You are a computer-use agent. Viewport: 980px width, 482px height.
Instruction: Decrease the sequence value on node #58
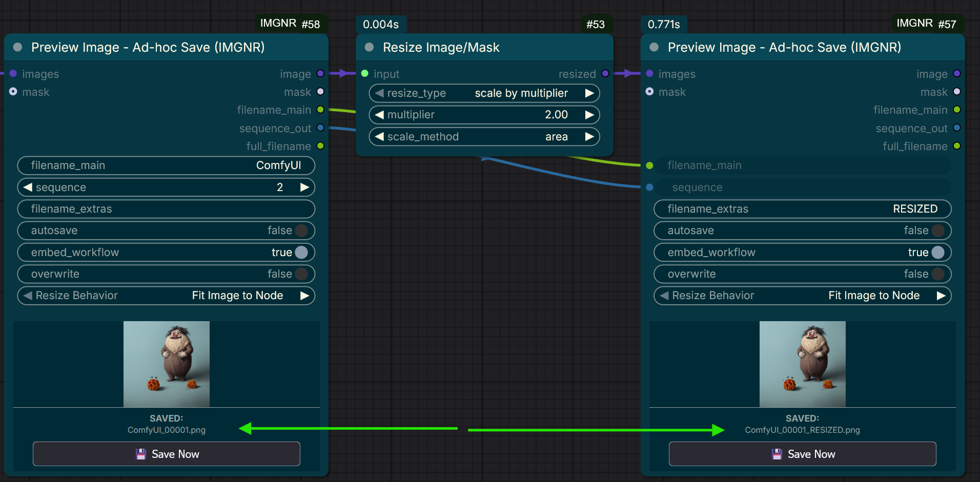pyautogui.click(x=28, y=187)
